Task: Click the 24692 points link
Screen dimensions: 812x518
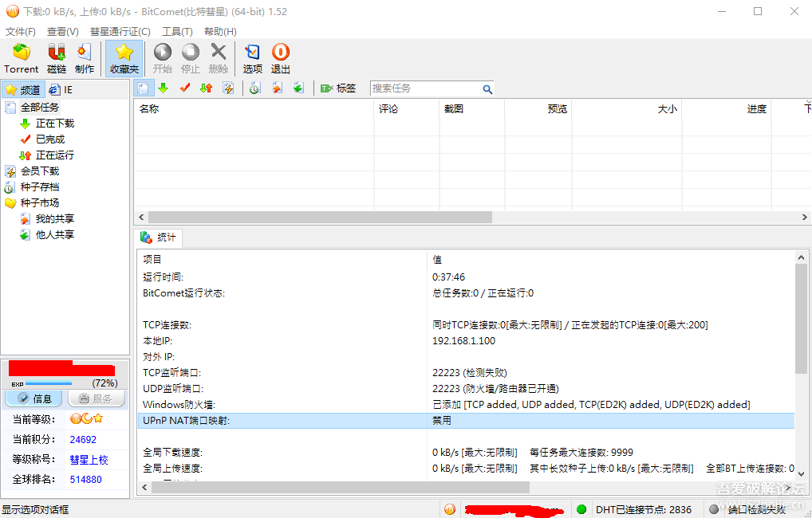Action: (82, 439)
